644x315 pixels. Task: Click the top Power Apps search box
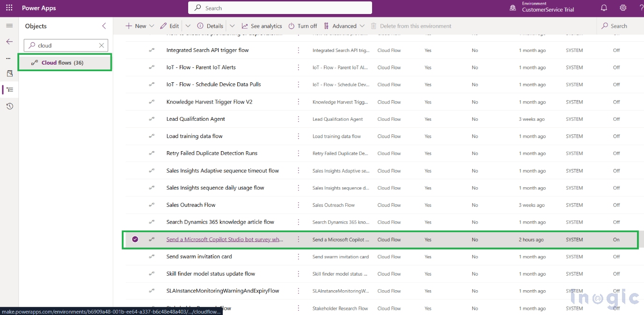[280, 8]
